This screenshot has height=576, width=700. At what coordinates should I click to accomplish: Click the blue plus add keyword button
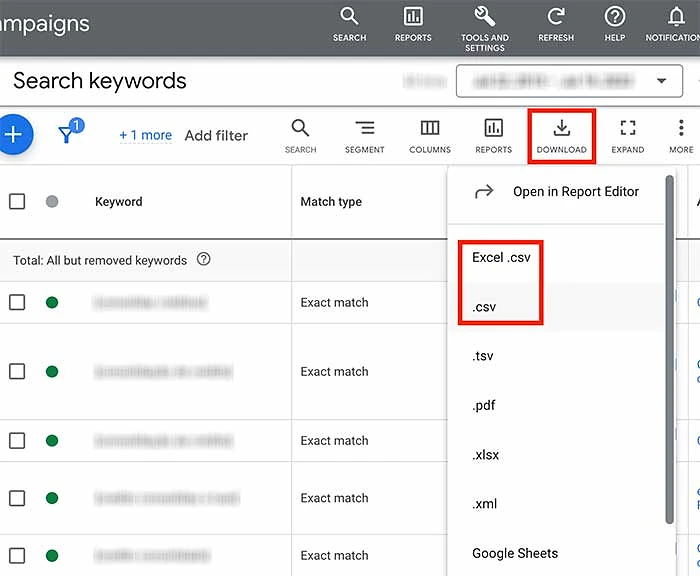14,134
